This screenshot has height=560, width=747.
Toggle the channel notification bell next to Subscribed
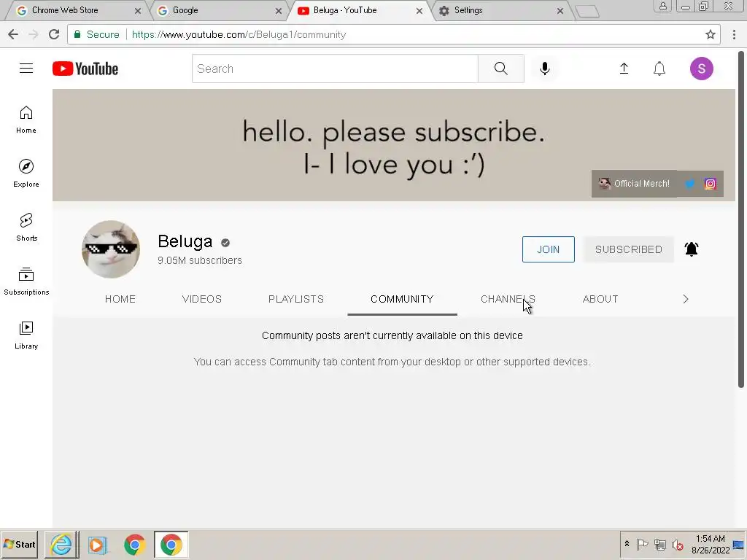coord(692,249)
